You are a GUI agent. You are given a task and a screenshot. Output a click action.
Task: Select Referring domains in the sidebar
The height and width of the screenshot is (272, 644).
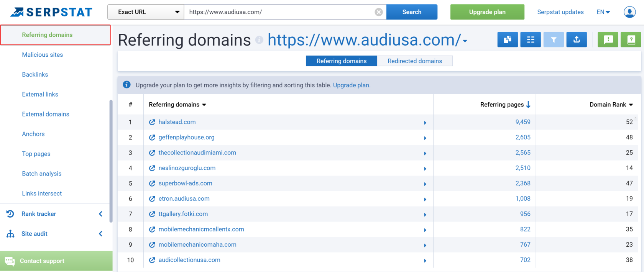[x=47, y=35]
